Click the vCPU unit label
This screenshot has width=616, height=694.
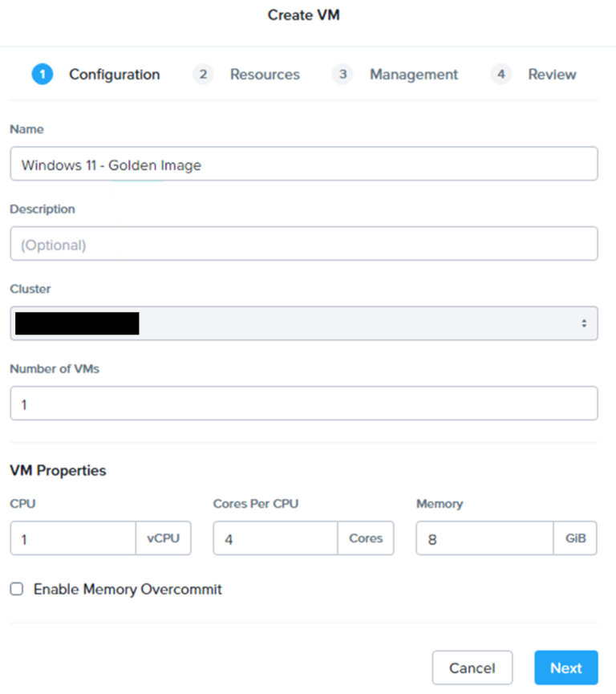click(x=164, y=538)
